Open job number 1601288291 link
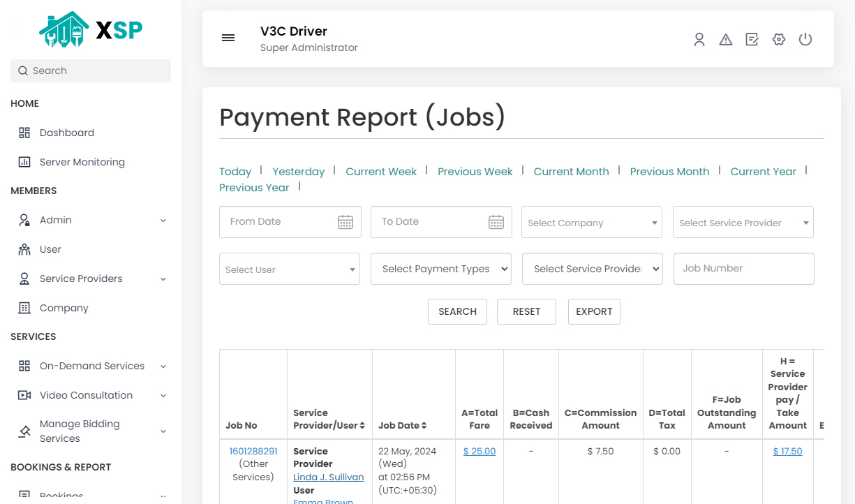 pos(253,451)
